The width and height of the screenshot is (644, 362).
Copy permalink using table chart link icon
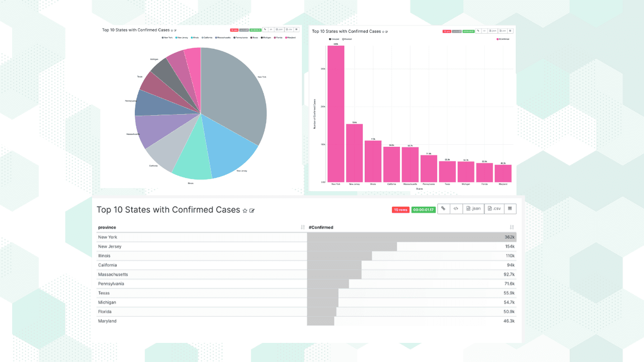(443, 209)
